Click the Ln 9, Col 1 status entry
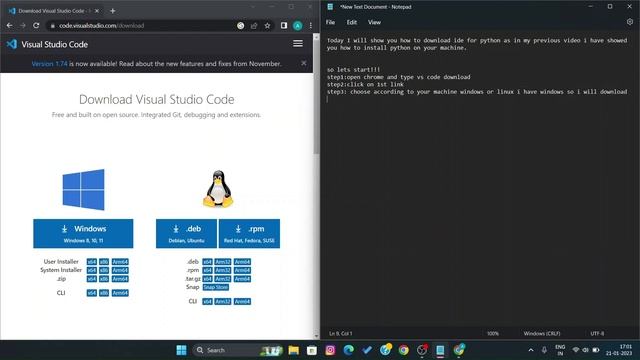Screen dimensions: 640x360 click(340, 333)
